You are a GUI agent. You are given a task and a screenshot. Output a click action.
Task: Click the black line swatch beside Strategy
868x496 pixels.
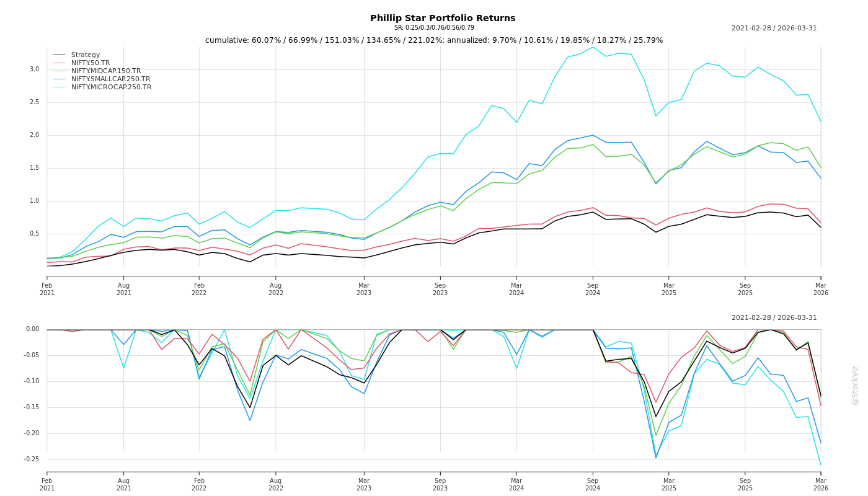(59, 55)
